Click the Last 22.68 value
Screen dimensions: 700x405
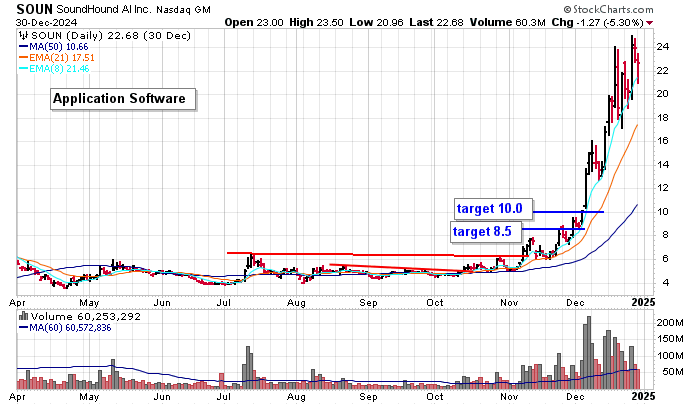pyautogui.click(x=436, y=22)
